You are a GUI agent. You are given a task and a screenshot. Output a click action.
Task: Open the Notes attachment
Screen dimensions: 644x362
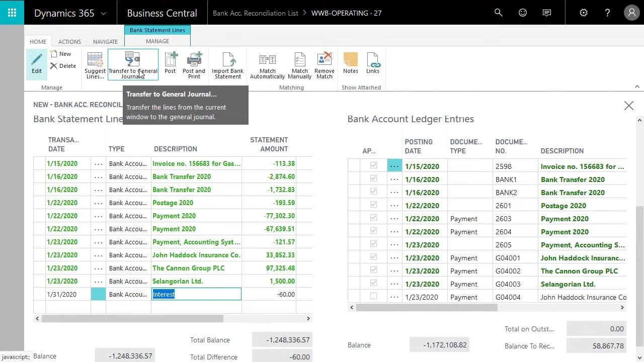tap(351, 64)
